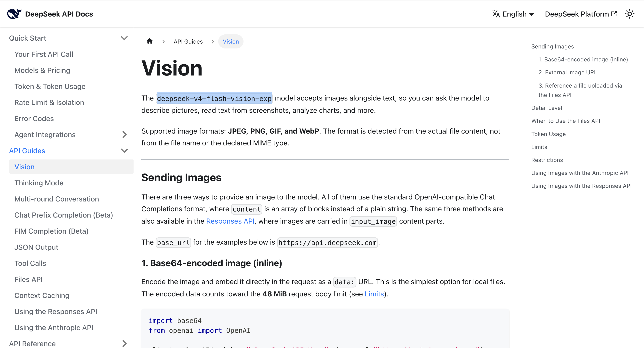Open Tool Calls guide
This screenshot has width=644, height=348.
pos(30,263)
